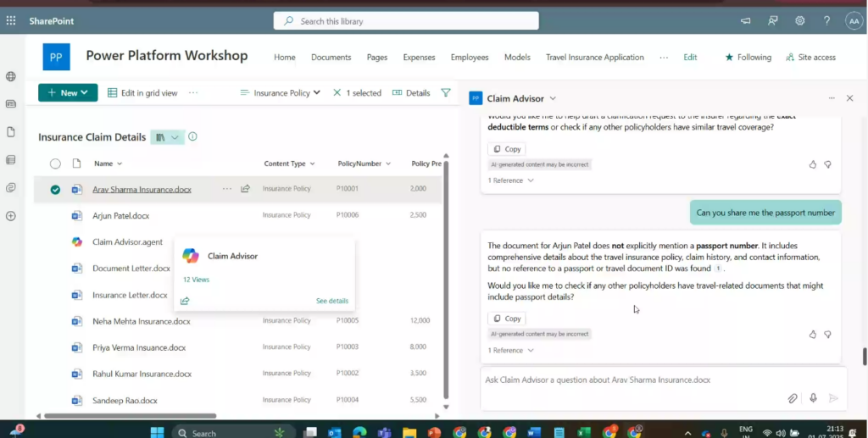Click the Edit navigation link

click(x=690, y=57)
